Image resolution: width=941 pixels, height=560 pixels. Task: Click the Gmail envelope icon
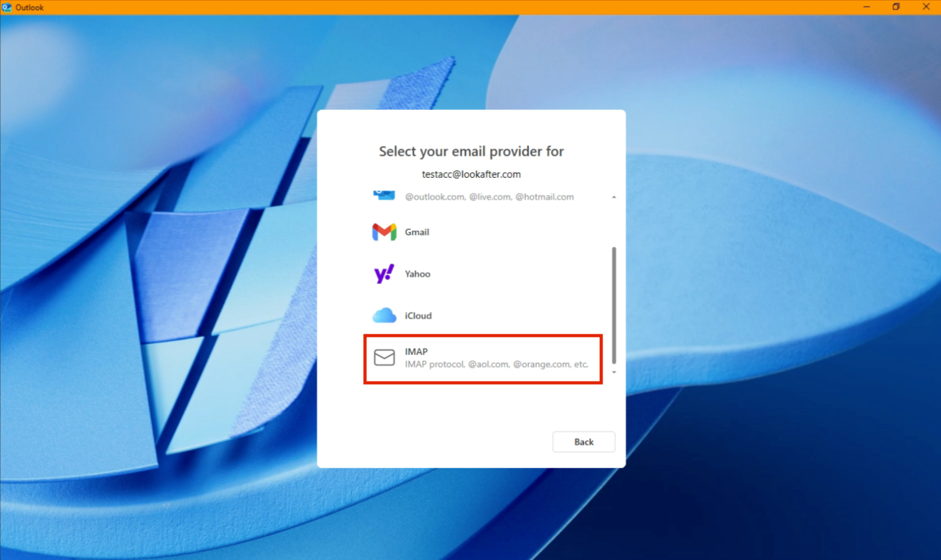[x=384, y=232]
